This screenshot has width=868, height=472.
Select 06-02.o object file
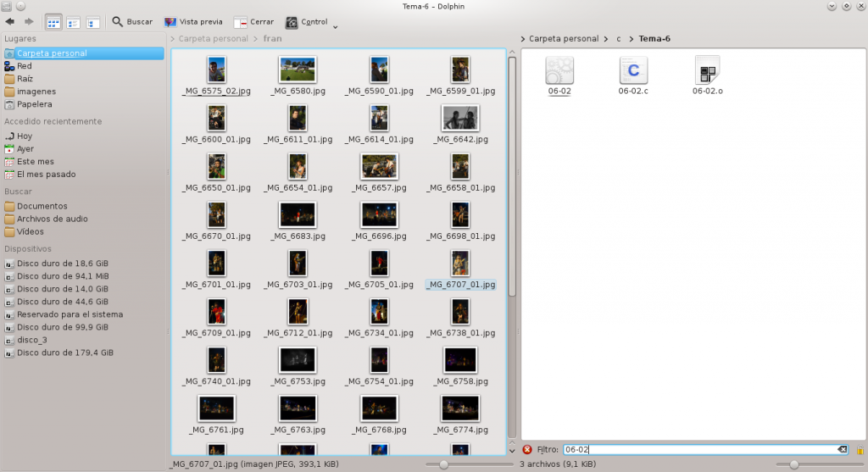708,75
